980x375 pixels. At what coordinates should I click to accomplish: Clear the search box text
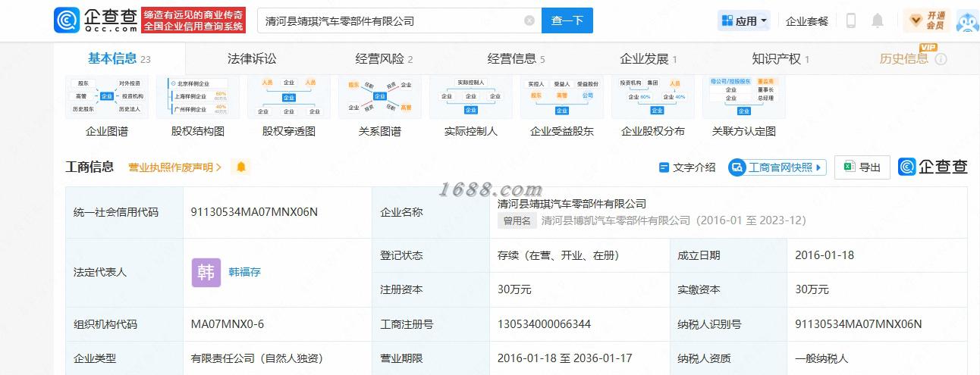529,21
